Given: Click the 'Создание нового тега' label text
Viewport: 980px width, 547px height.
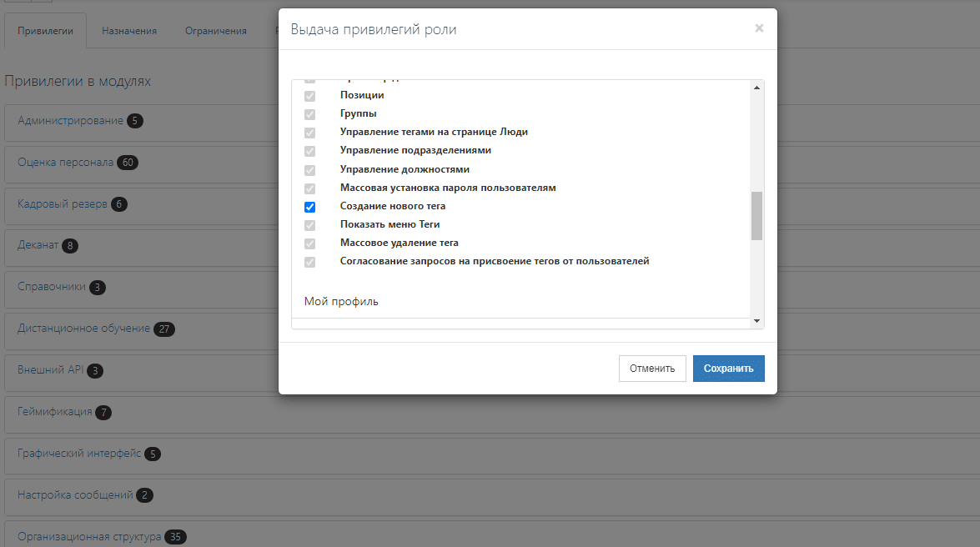Looking at the screenshot, I should point(393,206).
